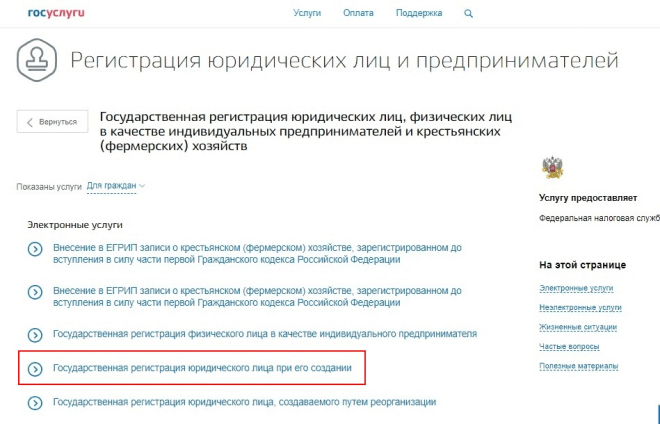Click the Показаны услуги label

click(49, 187)
